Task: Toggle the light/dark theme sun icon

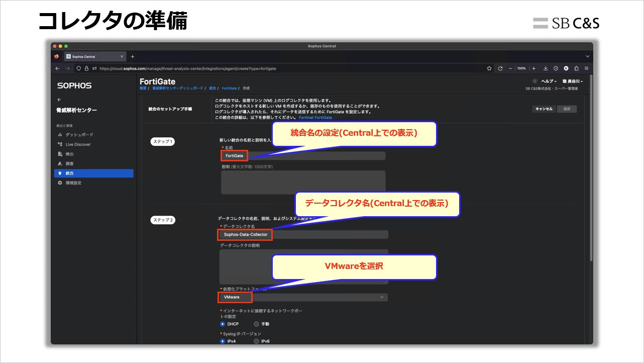Action: 534,81
